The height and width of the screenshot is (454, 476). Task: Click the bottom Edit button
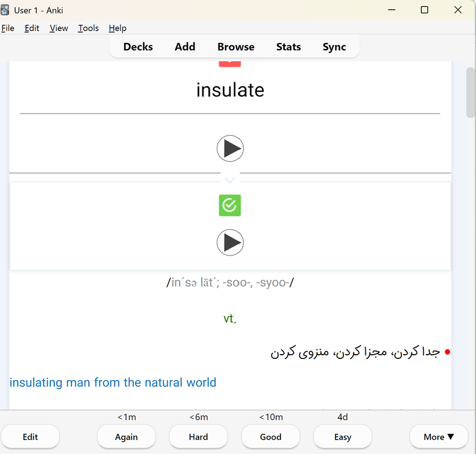coord(30,436)
